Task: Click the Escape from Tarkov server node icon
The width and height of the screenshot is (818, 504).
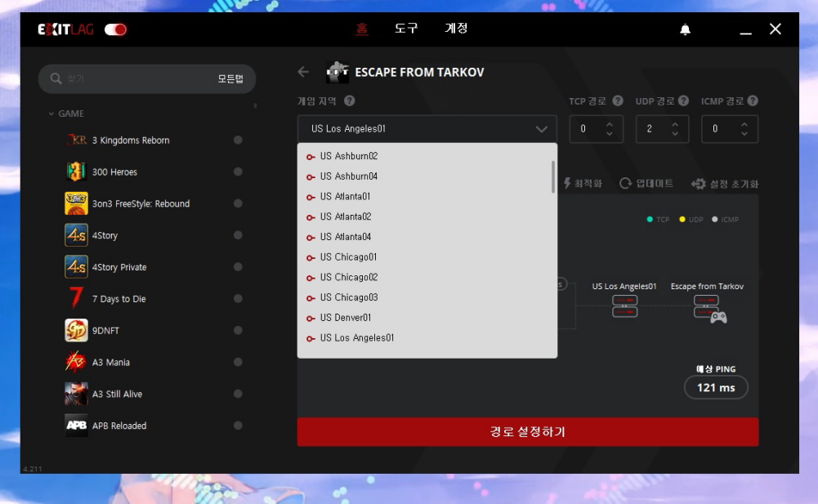Action: pos(710,308)
